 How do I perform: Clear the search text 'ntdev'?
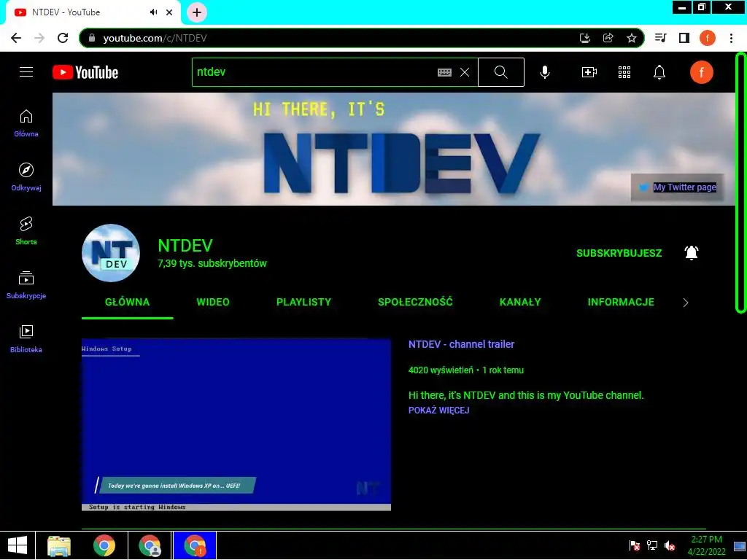tap(465, 72)
